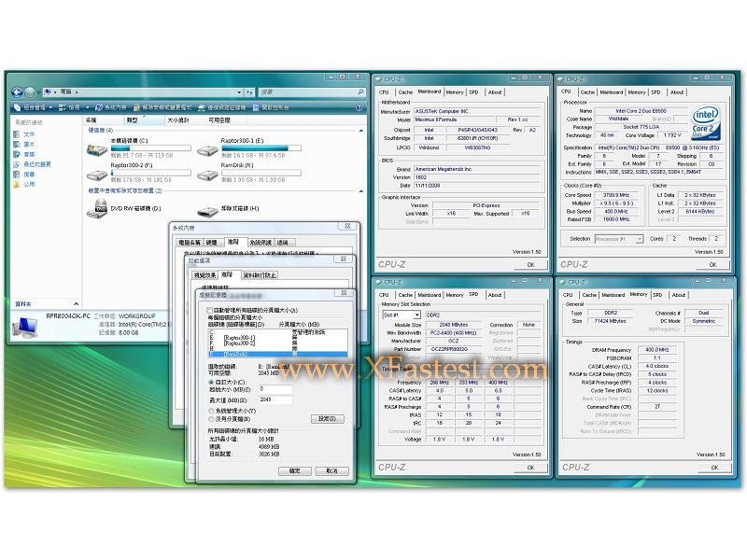Open the Slot #1 dropdown in CPU-Z SPD
This screenshot has height=560, width=747.
point(416,315)
